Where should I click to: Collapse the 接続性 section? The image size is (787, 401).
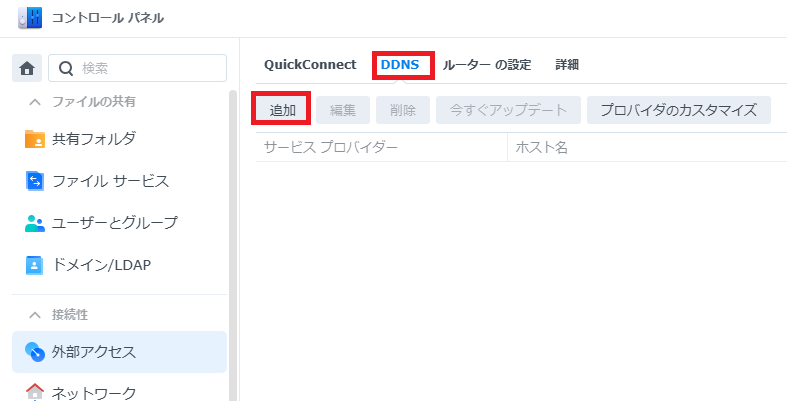35,315
